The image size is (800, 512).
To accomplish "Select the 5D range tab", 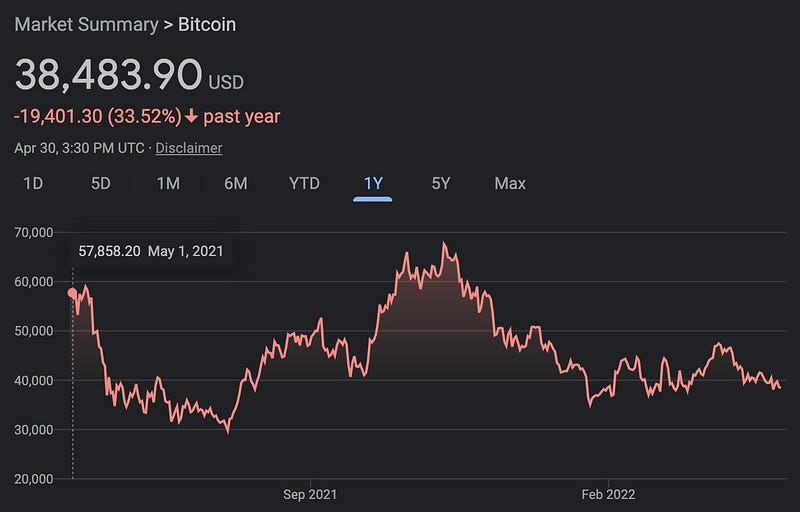I will 101,183.
